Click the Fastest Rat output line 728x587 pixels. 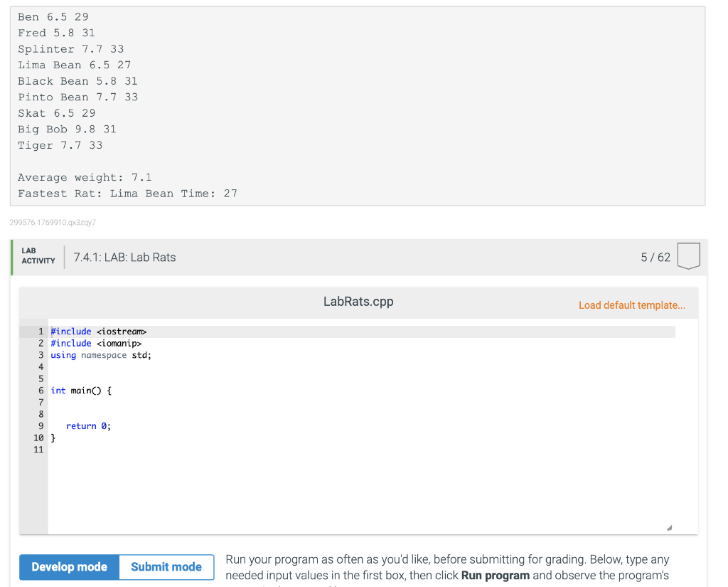coord(127,193)
